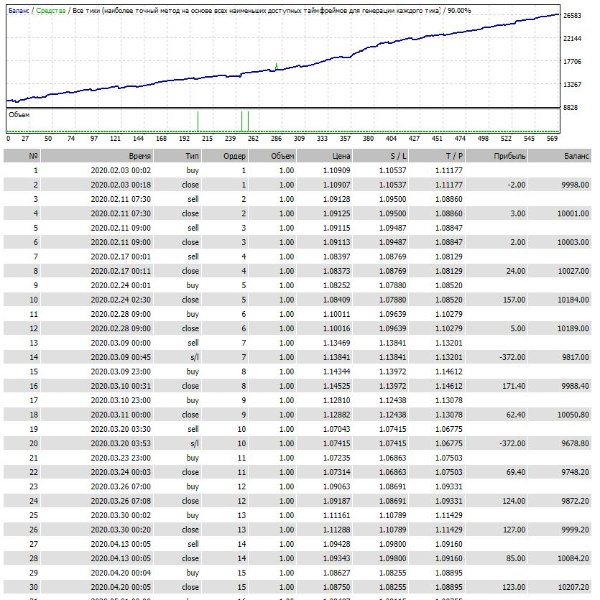The width and height of the screenshot is (600, 600).
Task: Click the 17706 axis value on chart
Action: click(572, 61)
